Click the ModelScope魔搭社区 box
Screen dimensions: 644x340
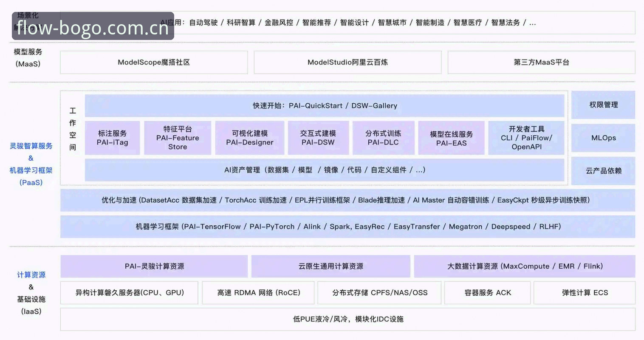click(154, 62)
